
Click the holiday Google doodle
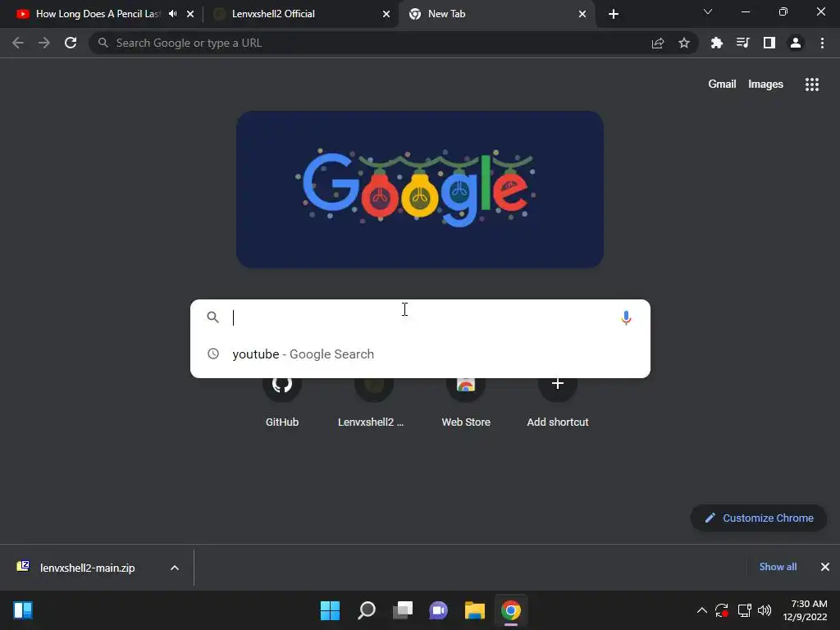pos(420,189)
